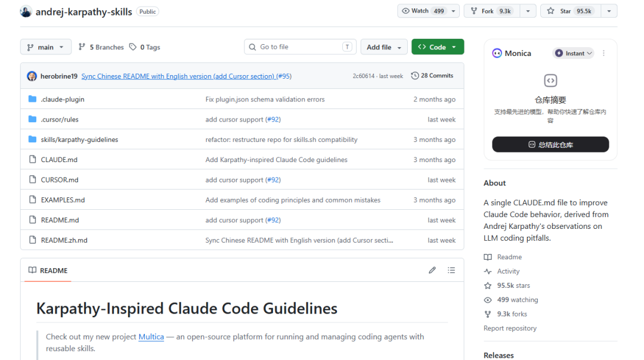The image size is (644, 360).
Task: Click herobrine19's avatar in the commit bar
Action: click(x=32, y=76)
